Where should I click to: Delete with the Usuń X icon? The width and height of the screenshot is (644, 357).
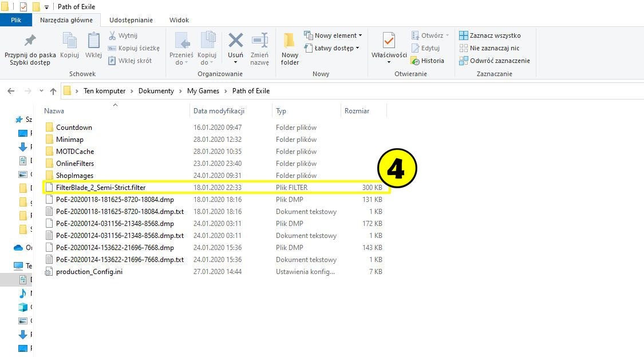pyautogui.click(x=235, y=41)
